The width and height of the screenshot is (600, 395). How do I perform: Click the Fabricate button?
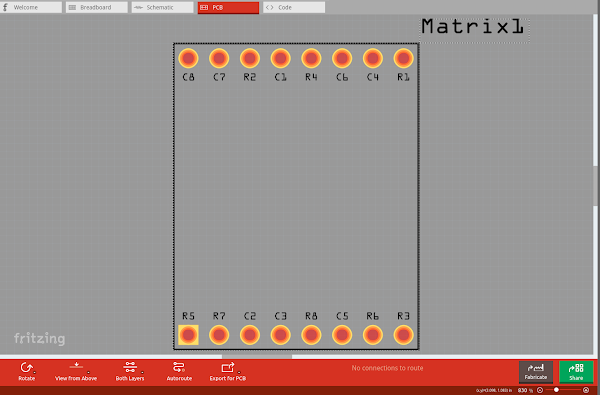click(x=536, y=372)
